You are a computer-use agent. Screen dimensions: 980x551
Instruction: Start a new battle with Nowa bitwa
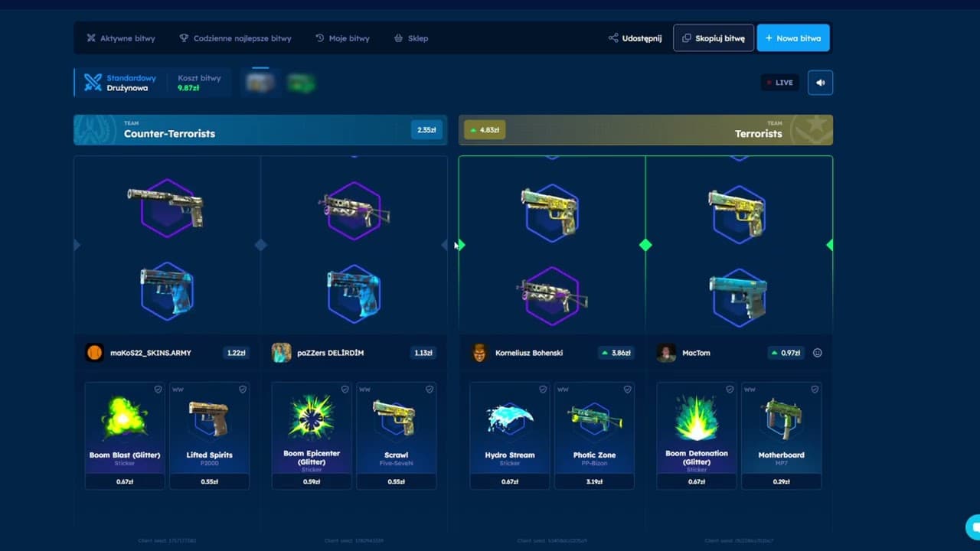point(793,38)
